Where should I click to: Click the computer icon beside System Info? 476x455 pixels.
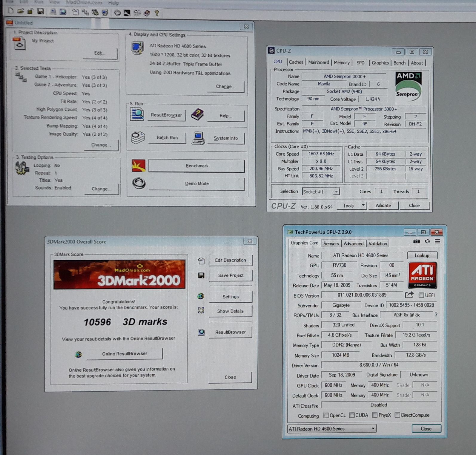tap(199, 138)
